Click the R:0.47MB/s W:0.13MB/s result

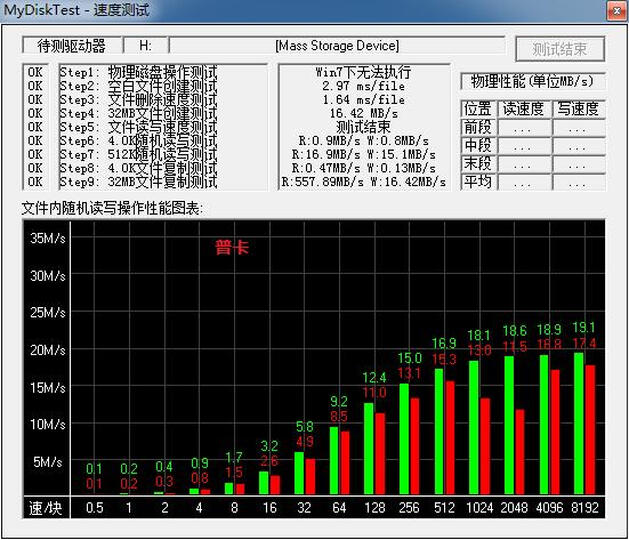coord(363,168)
